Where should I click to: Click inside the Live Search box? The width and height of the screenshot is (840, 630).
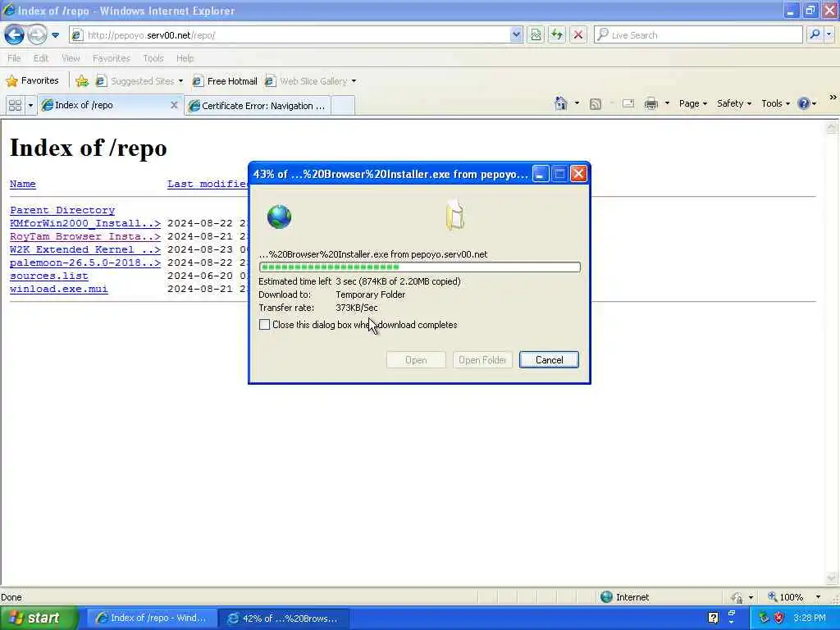pos(698,35)
